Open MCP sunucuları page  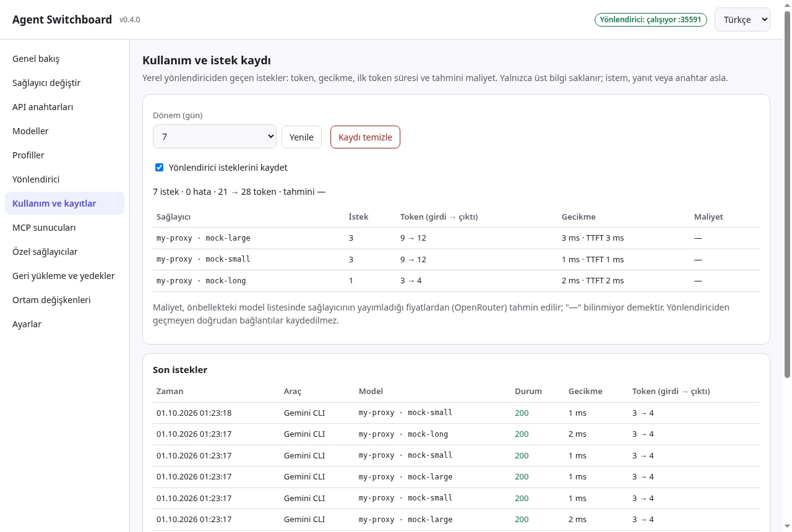pyautogui.click(x=64, y=228)
